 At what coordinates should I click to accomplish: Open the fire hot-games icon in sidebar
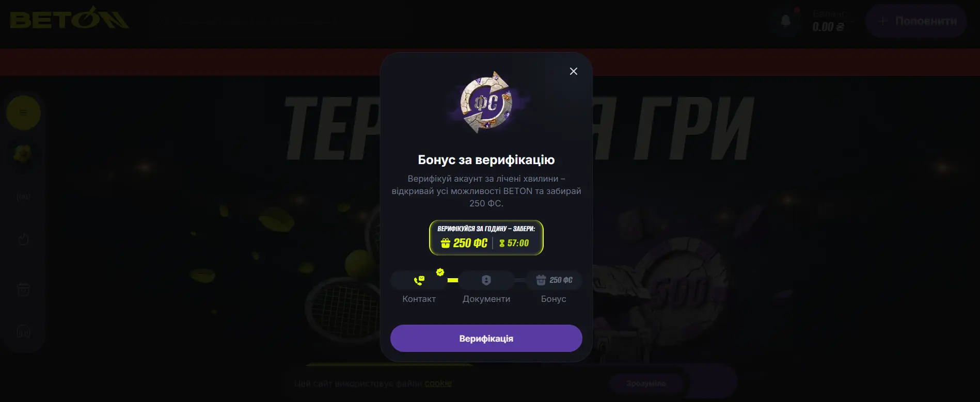point(23,239)
